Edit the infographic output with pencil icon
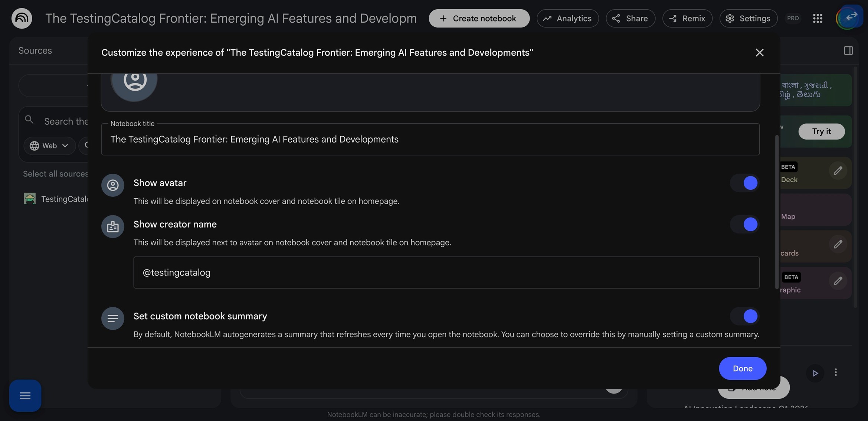Screen dimensions: 868x421 pos(838,281)
